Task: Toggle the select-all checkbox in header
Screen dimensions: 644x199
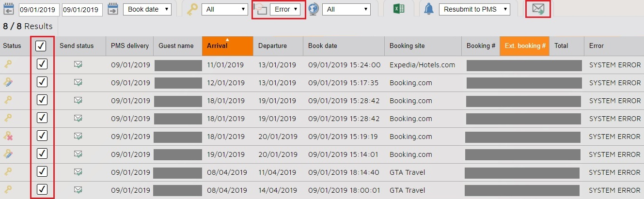Action: [42, 46]
